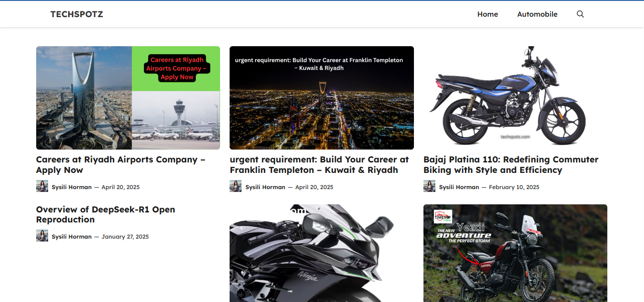Viewport: 644px width, 302px height.
Task: Click the 'January 27, 2025' post date
Action: (125, 237)
